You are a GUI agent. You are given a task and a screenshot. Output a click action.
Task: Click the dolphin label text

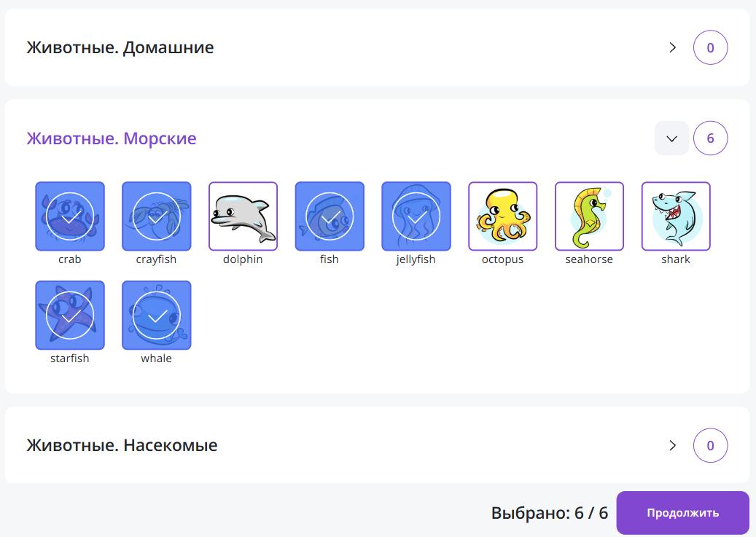[243, 259]
